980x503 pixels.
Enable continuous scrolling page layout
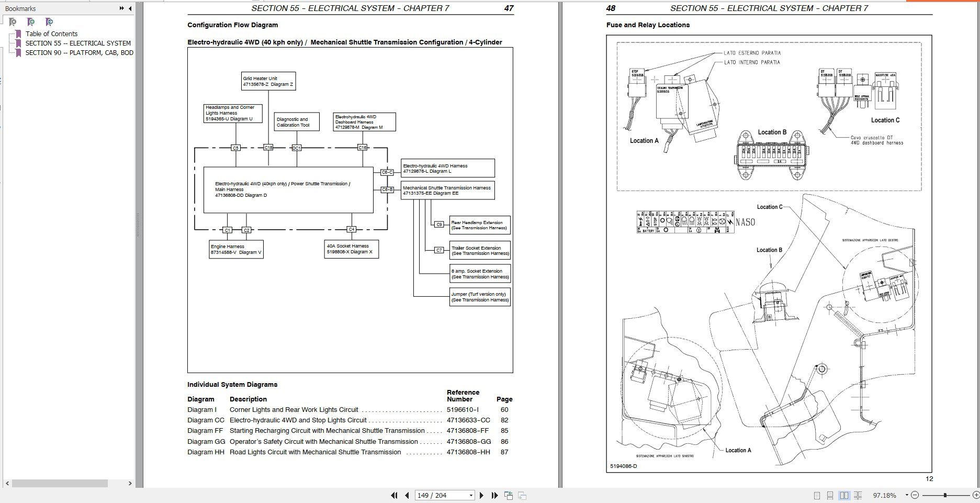[830, 495]
